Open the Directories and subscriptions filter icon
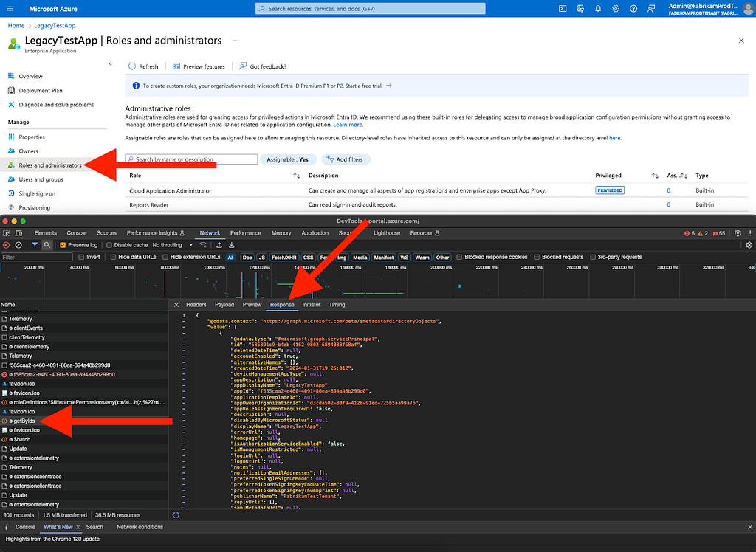Screen dimensions: 756x552 point(580,9)
